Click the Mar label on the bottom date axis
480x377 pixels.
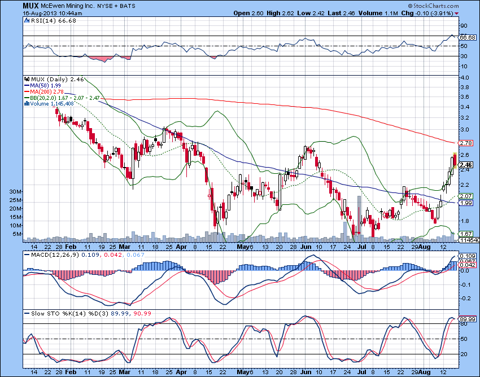(124, 372)
